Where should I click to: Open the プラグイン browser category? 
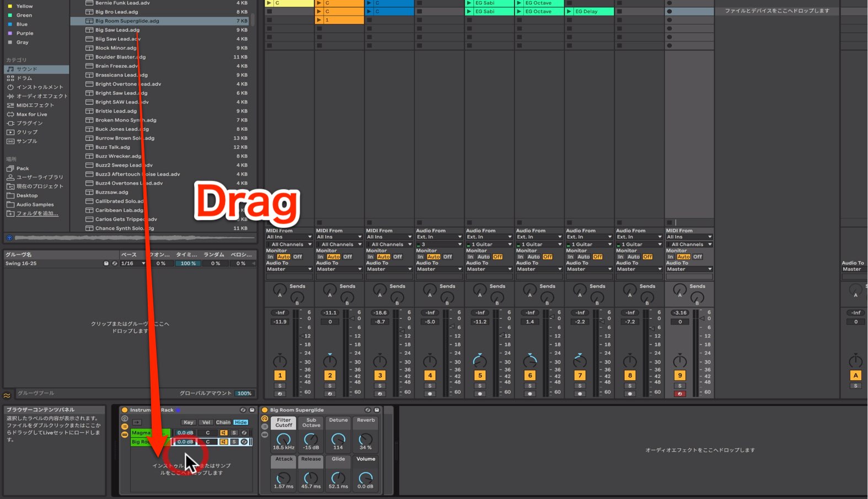25,123
